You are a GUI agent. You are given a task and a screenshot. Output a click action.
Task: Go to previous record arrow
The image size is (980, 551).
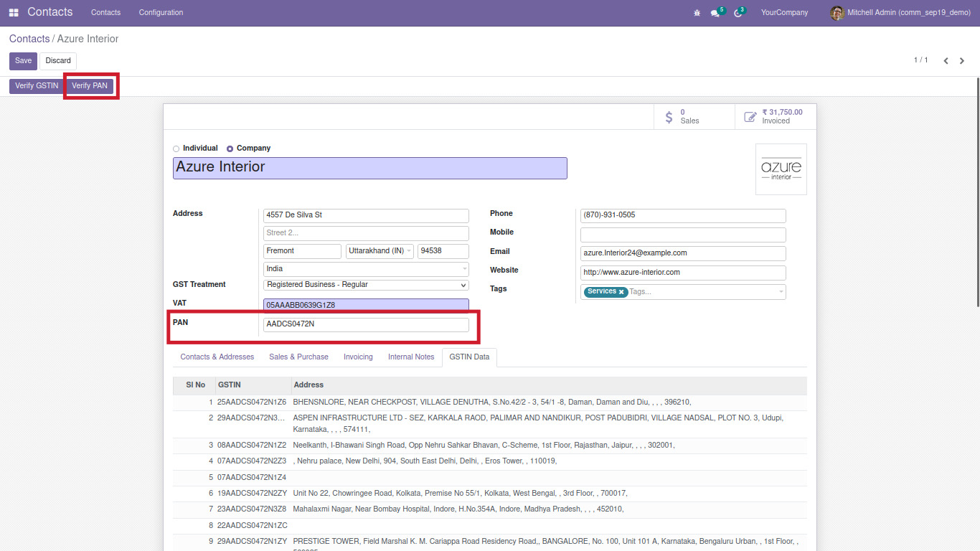946,61
